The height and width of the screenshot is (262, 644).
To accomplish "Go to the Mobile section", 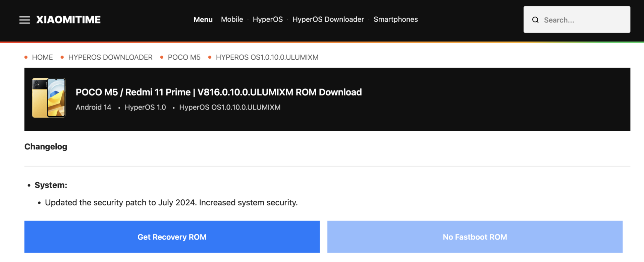I will pos(232,19).
